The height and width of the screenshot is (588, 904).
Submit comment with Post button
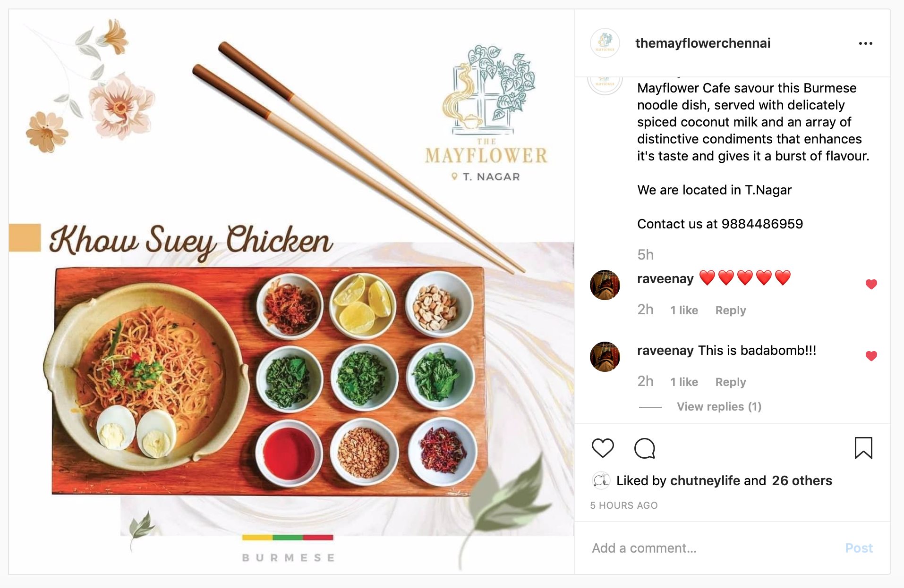859,548
